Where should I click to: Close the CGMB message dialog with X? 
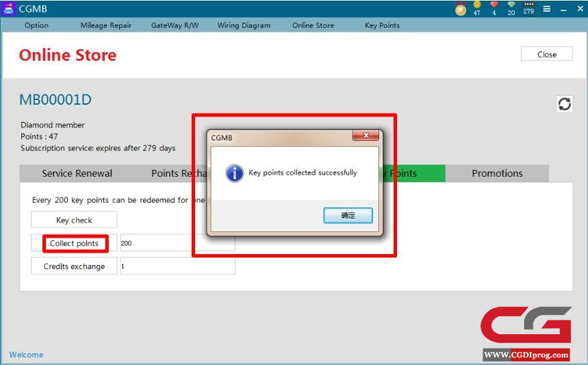click(366, 136)
